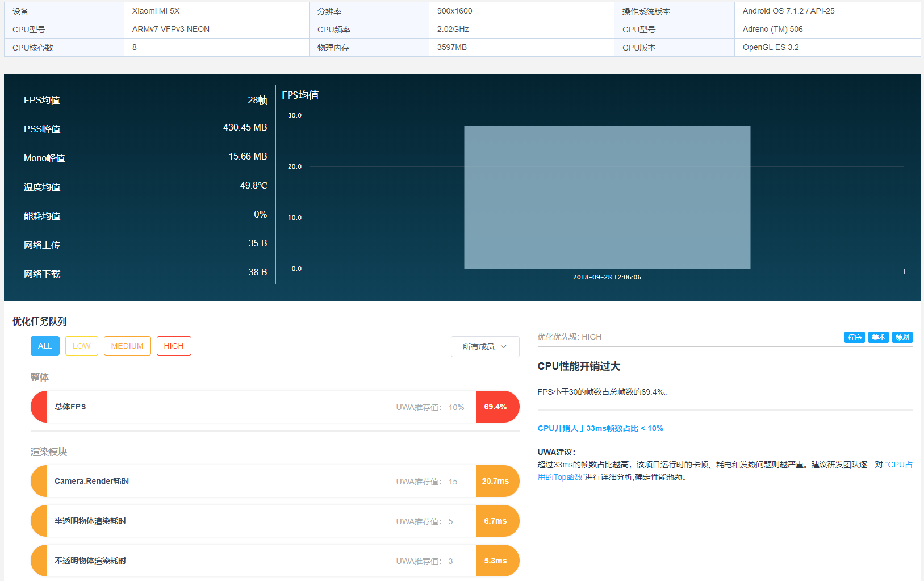924x581 pixels.
Task: Click the orange 20.7ms value badge
Action: [x=496, y=481]
